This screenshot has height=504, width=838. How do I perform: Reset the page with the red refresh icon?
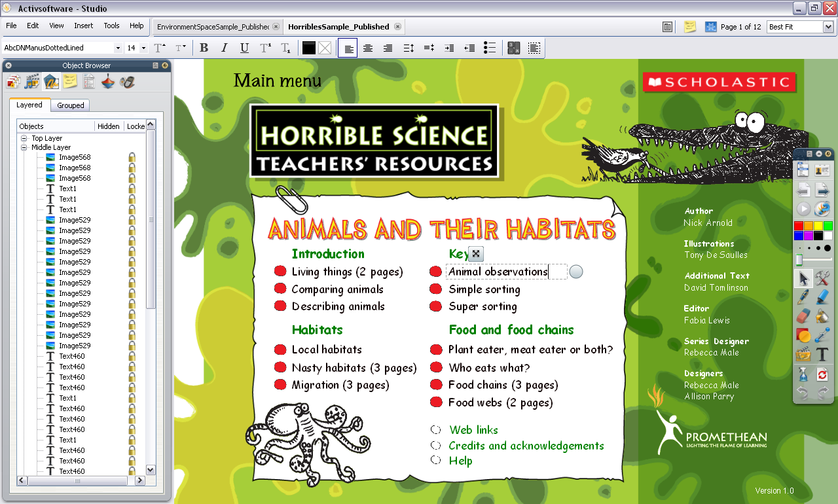coord(823,374)
